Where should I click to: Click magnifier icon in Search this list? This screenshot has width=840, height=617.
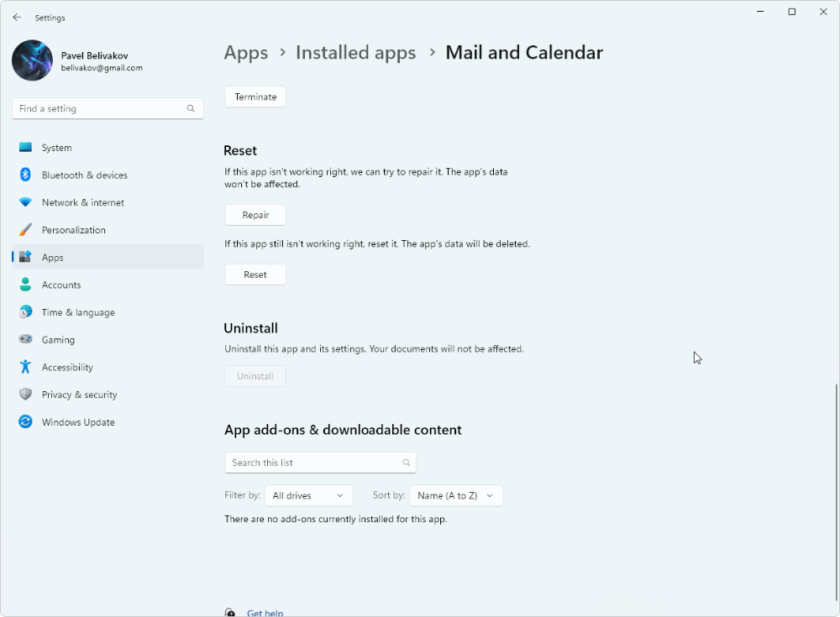(x=407, y=463)
